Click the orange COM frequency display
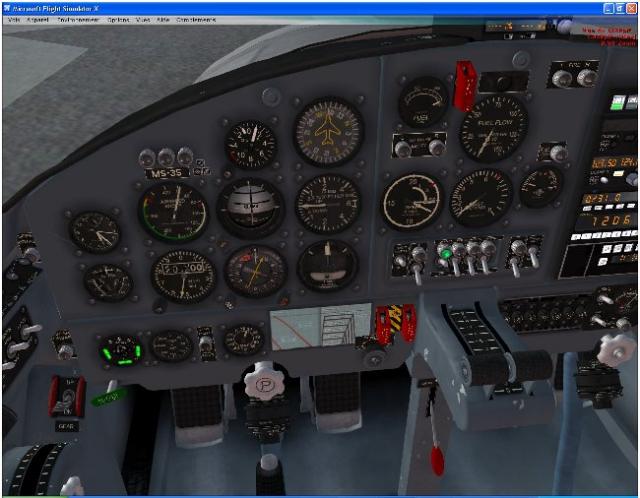 tap(613, 163)
